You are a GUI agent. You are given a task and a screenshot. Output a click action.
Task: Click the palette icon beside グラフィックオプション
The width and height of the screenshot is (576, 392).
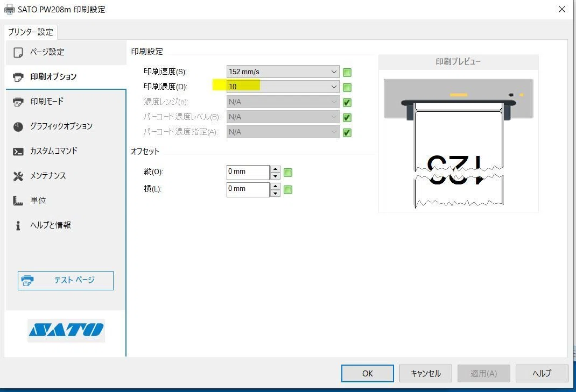(x=18, y=126)
